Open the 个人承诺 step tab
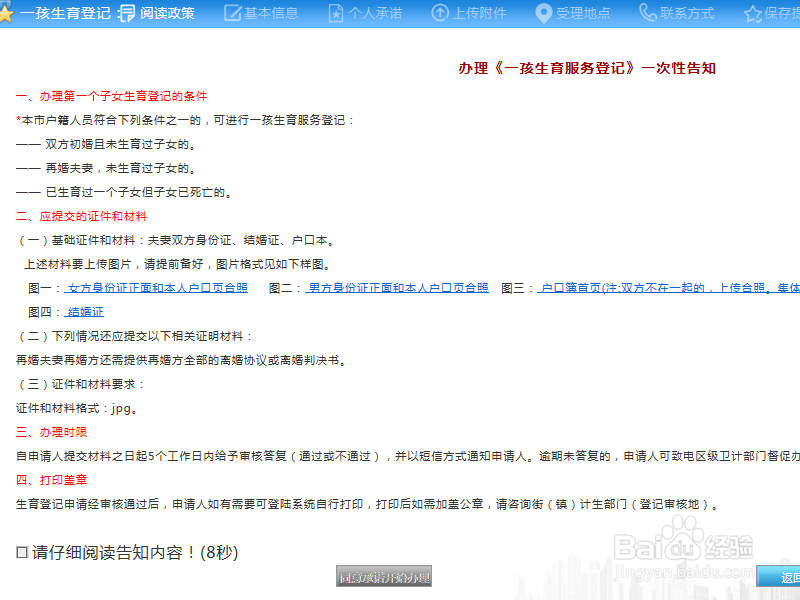 click(376, 13)
